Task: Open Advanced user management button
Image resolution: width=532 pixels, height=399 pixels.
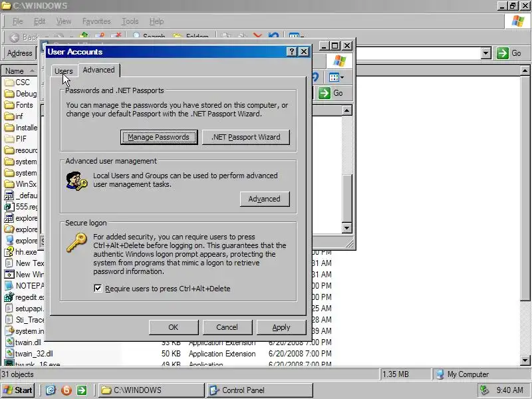Action: pos(265,199)
